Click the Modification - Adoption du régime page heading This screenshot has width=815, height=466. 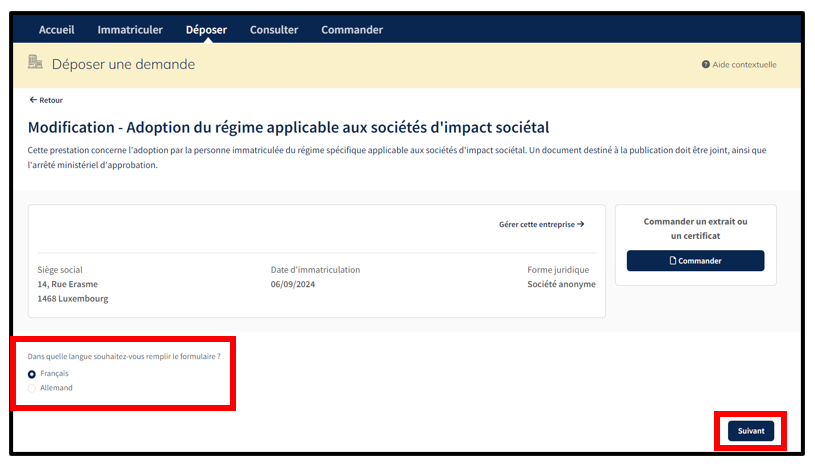pos(288,128)
